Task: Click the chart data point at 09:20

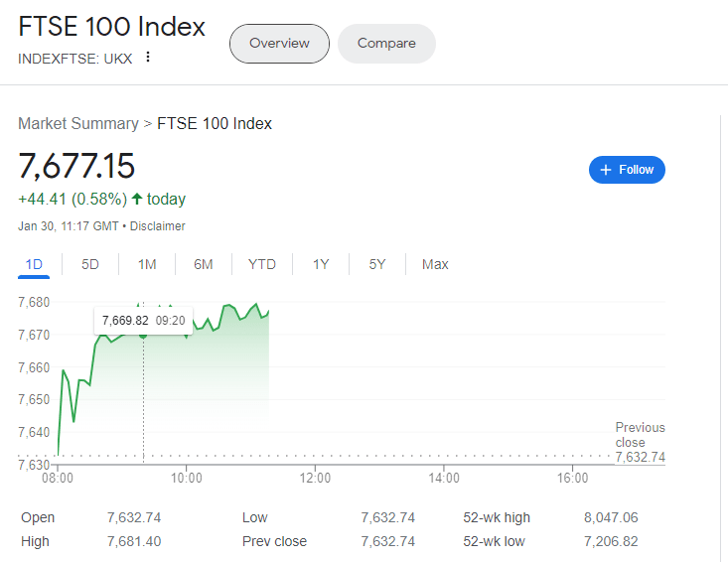Action: 143,335
